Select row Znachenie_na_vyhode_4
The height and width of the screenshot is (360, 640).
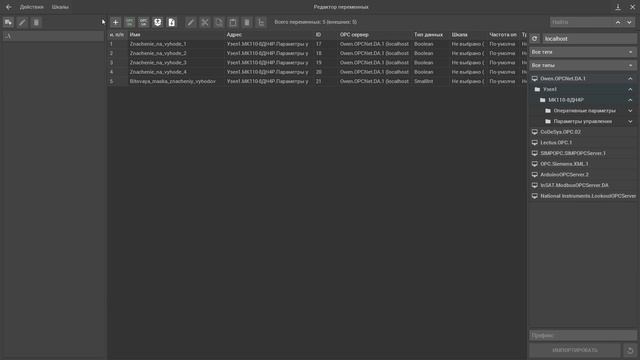(317, 72)
